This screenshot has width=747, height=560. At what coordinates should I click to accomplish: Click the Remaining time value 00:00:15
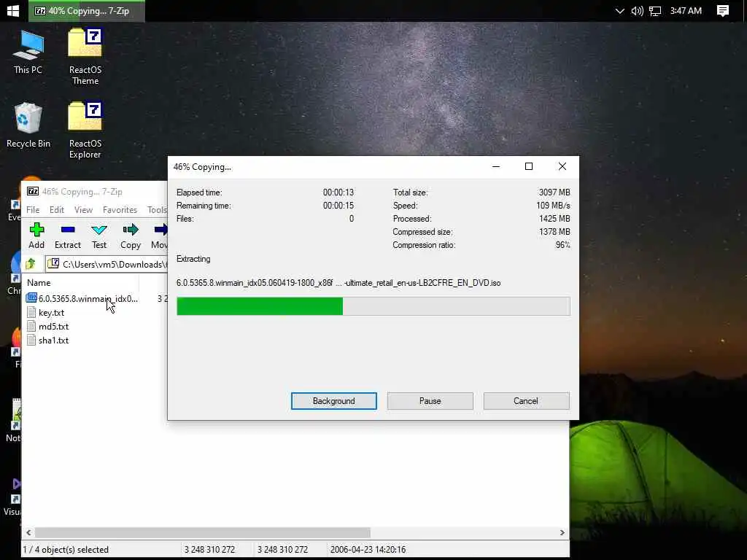point(338,206)
